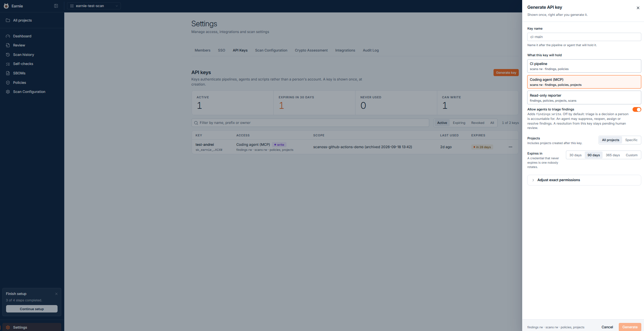644x331 pixels.
Task: Focus the Key name input field
Action: 584,37
